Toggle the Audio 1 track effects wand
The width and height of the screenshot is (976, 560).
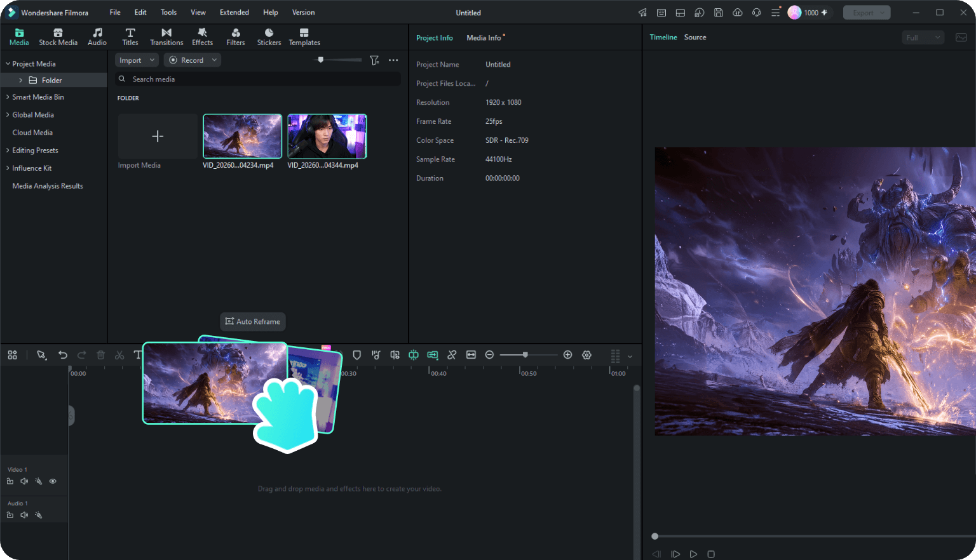tap(38, 515)
